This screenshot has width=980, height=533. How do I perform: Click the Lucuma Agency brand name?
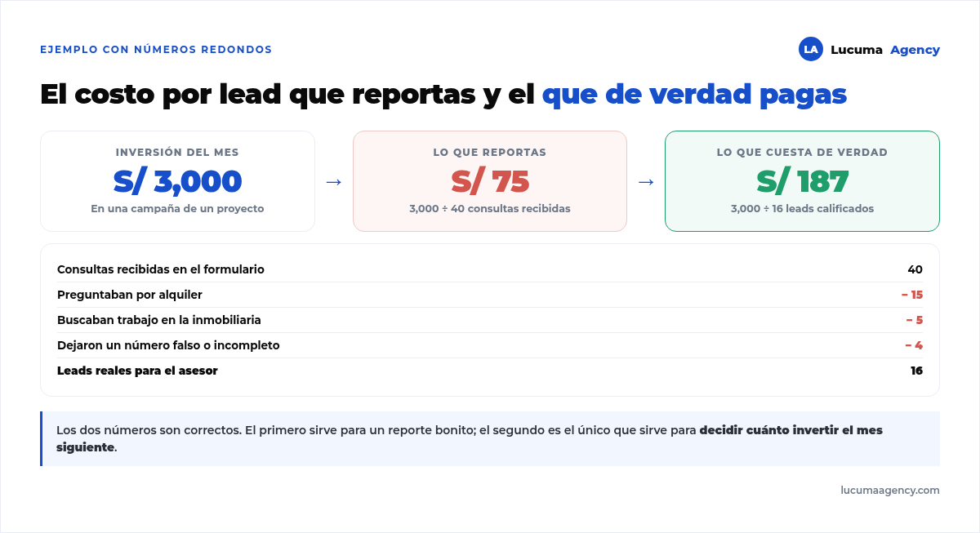click(885, 50)
